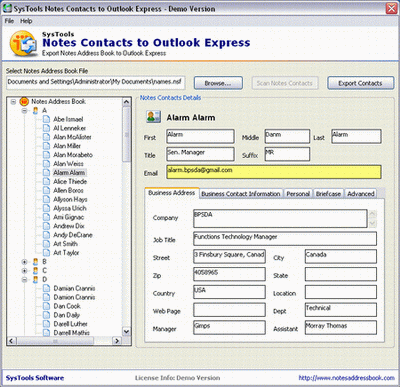Click the document icon next to Art Taylor
Viewport: 400px width, 387px height.
click(47, 253)
